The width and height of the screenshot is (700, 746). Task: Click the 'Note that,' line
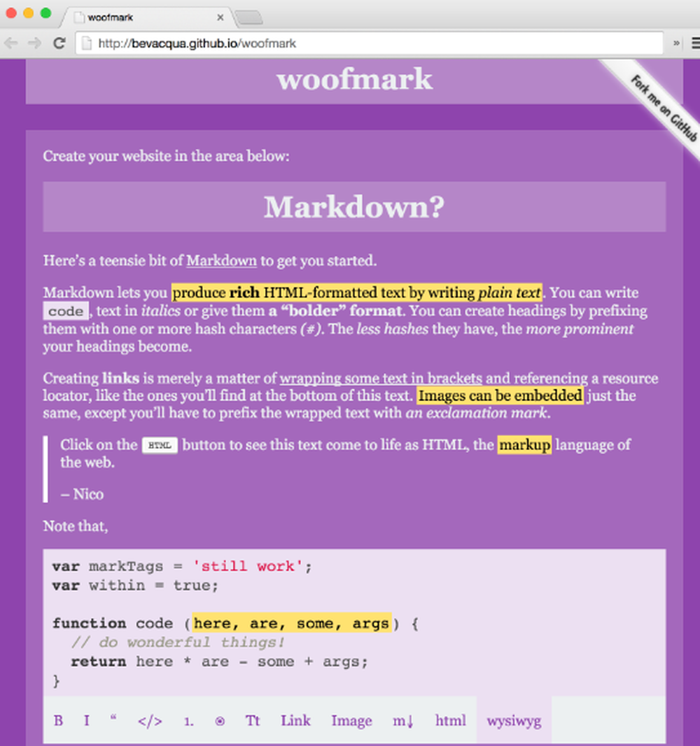76,526
